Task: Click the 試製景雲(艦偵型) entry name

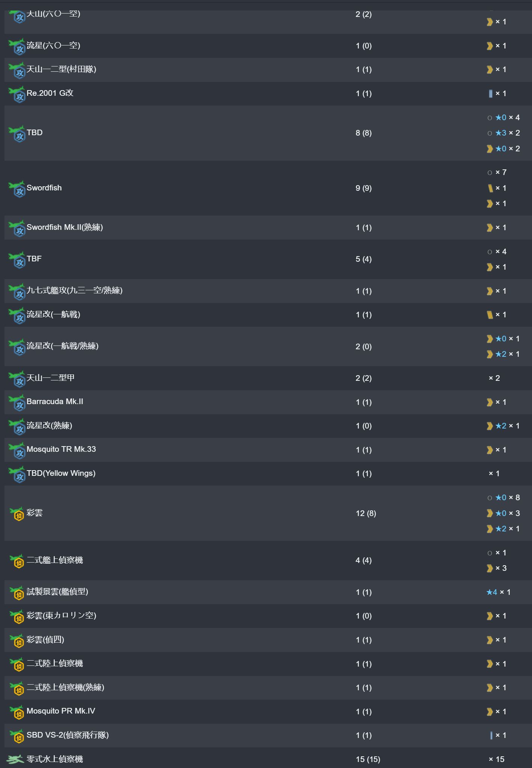Action: point(57,591)
